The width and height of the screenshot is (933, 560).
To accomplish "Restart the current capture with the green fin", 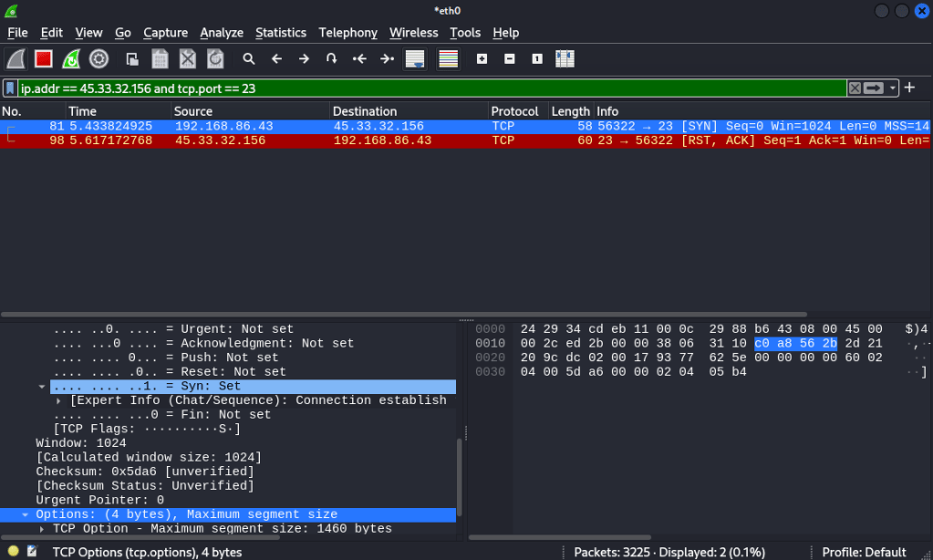I will [71, 59].
